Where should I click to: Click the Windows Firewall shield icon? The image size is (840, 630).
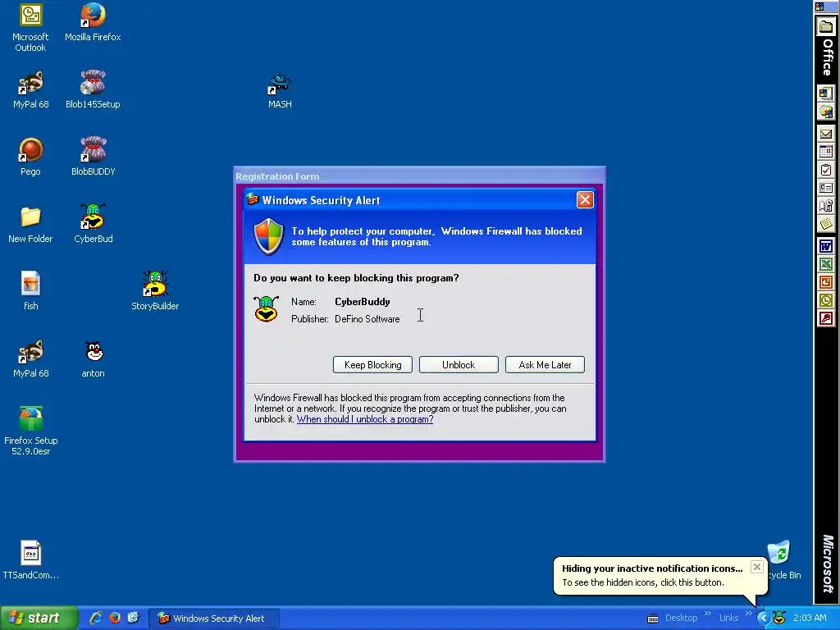(x=268, y=236)
